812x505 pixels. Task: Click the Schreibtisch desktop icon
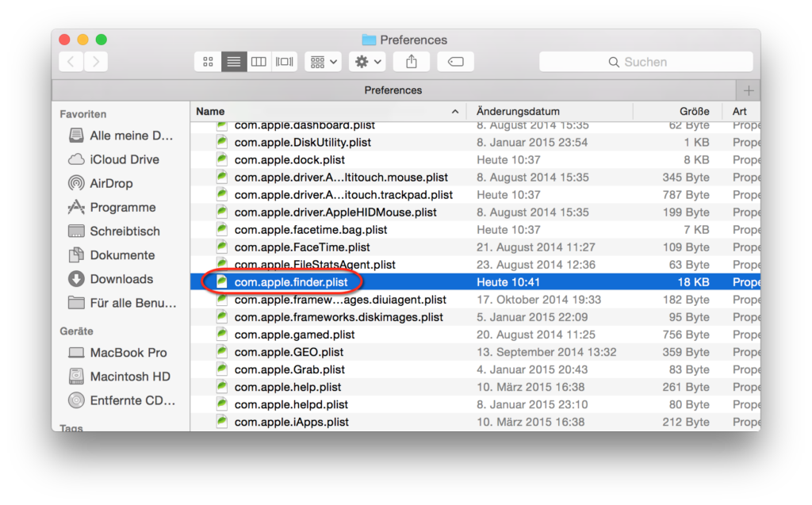coord(76,231)
